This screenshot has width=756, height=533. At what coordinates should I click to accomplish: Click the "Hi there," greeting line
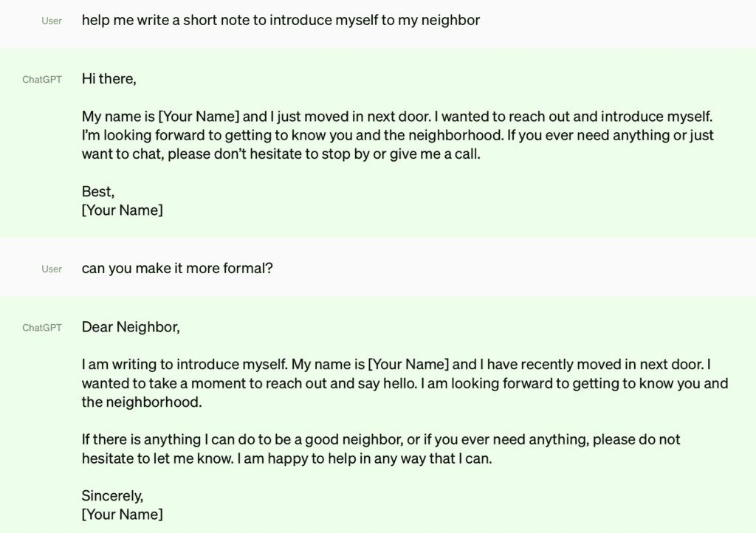[x=109, y=79]
